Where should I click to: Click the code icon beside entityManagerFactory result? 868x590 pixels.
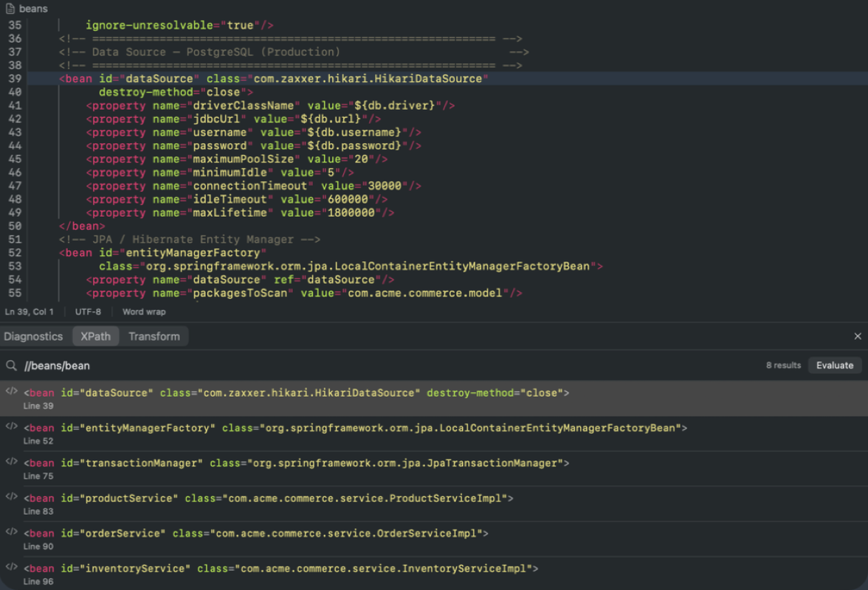(x=10, y=428)
